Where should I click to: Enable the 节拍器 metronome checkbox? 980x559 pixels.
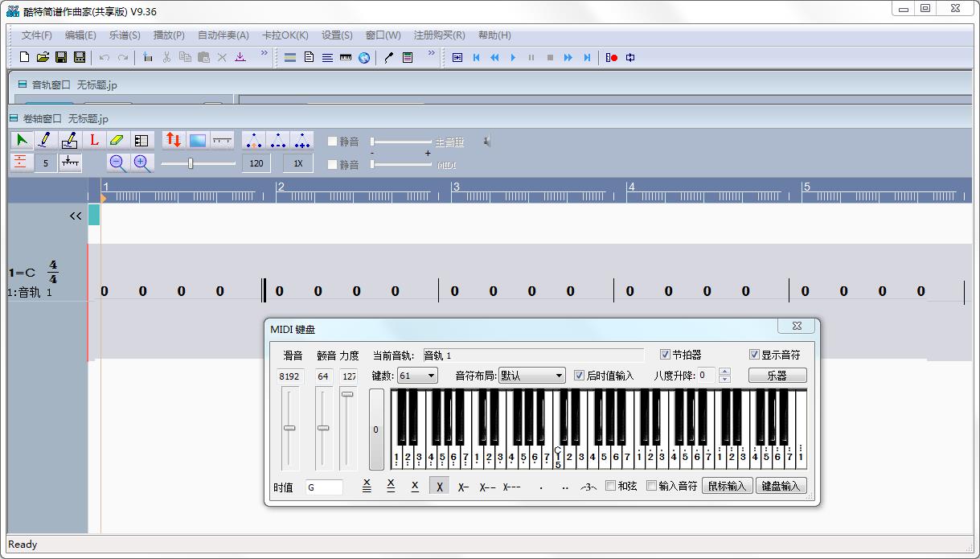pyautogui.click(x=666, y=354)
